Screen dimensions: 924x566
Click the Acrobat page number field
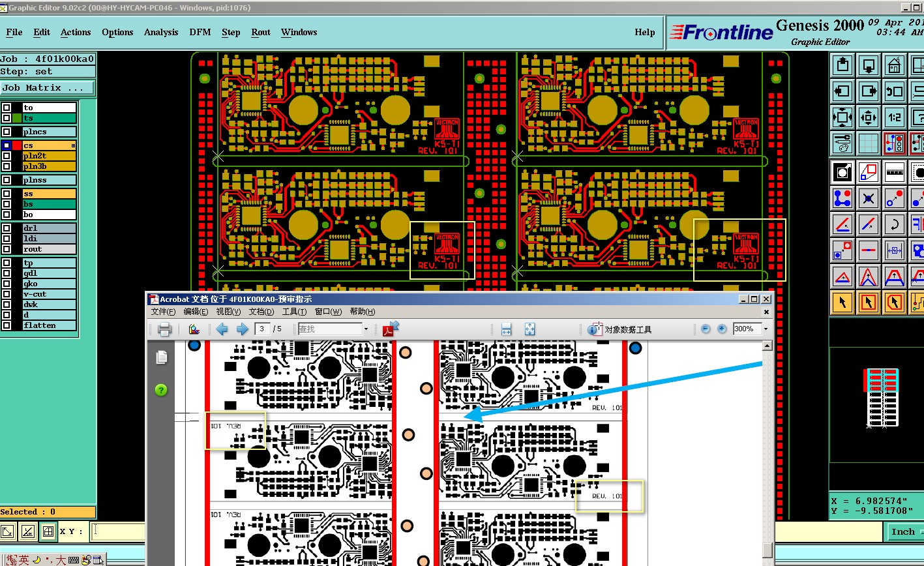click(x=263, y=329)
